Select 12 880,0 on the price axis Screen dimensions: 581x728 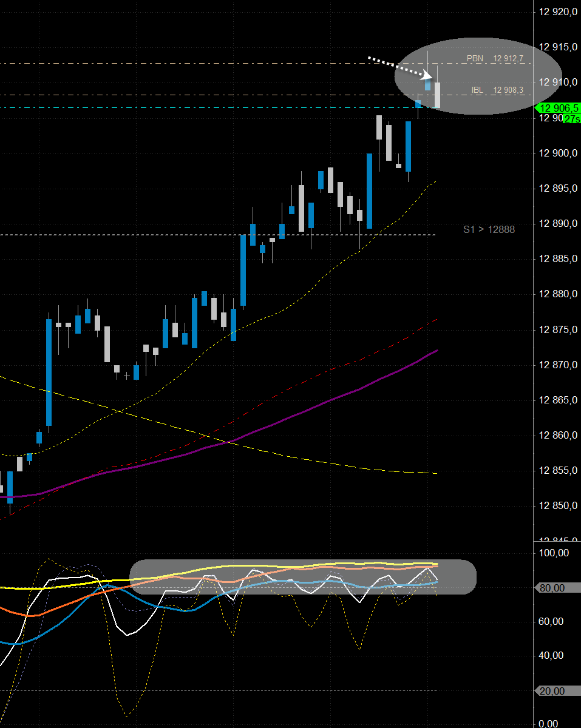(557, 294)
